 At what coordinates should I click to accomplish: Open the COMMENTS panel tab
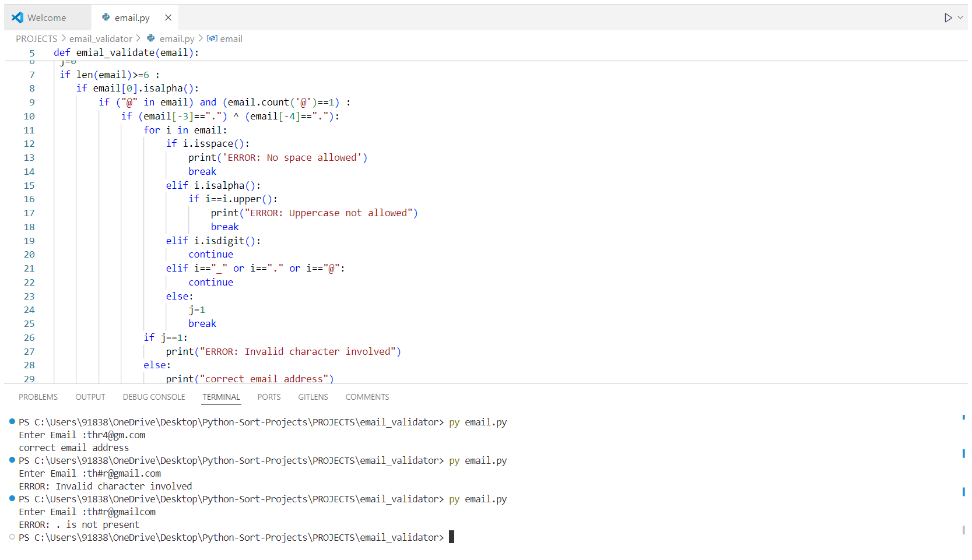[367, 397]
